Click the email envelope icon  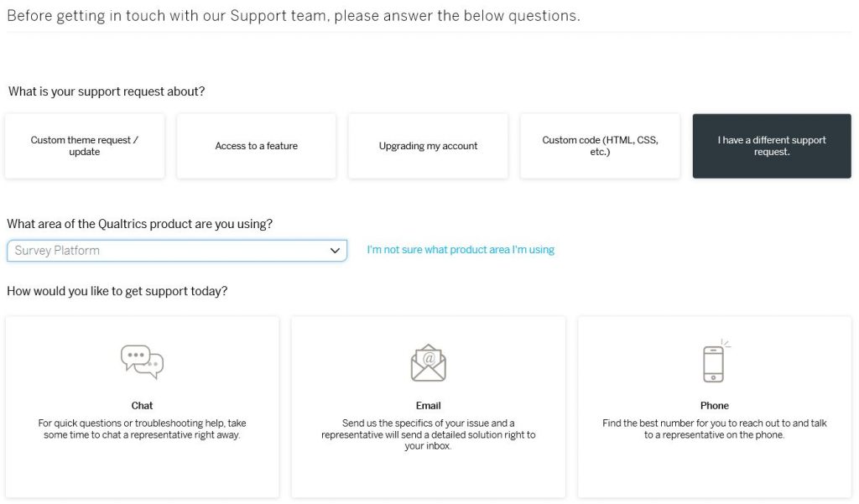coord(429,362)
